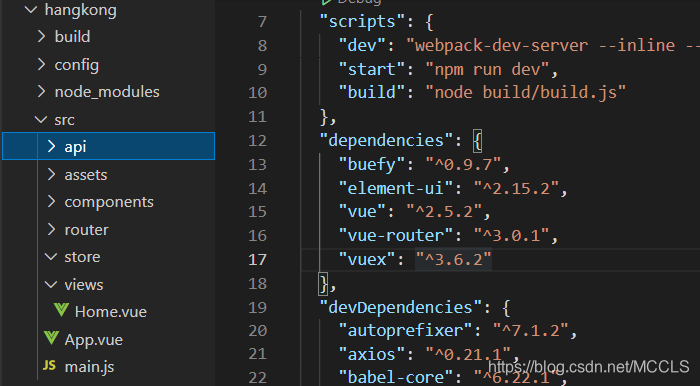Click the "autoprefixer" package name
Screen dimensions: 700x386
coord(405,331)
